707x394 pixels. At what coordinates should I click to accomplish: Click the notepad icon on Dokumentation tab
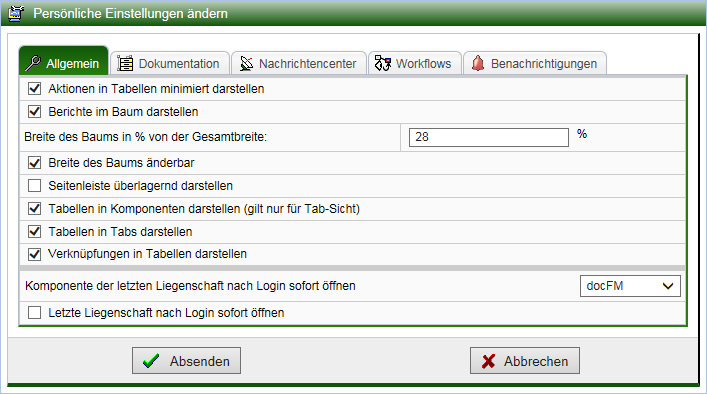click(x=125, y=63)
